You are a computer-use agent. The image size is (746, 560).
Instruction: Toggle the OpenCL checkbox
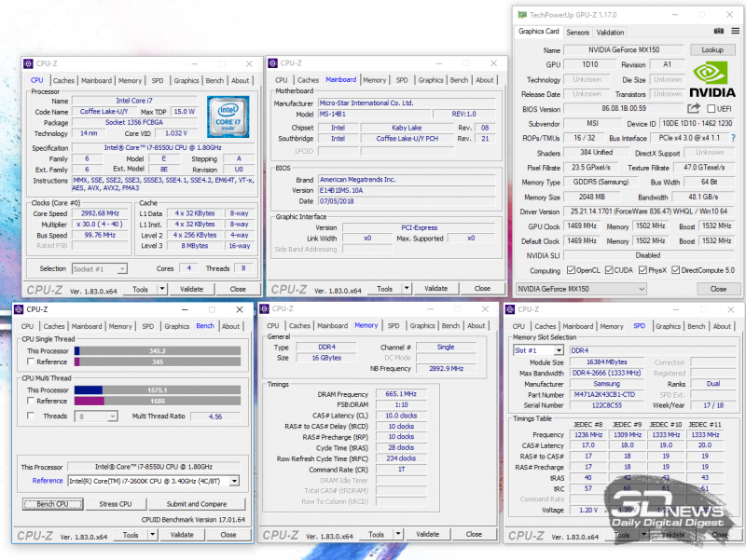[x=571, y=270]
